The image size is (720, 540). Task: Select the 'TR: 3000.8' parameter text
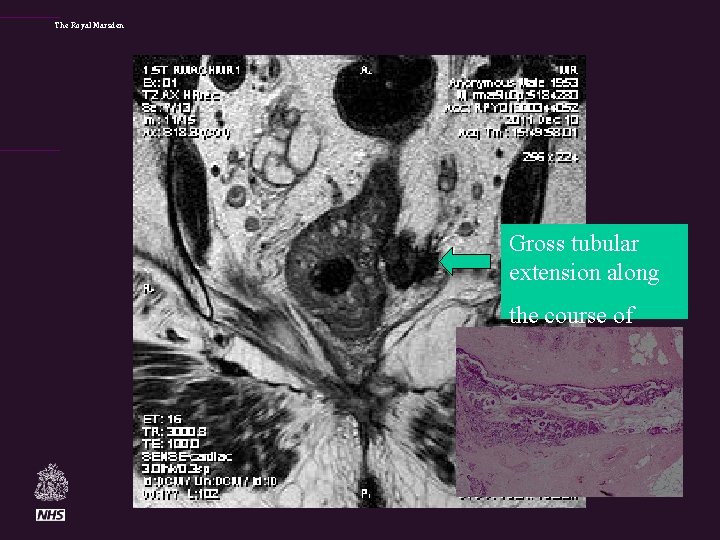click(174, 432)
